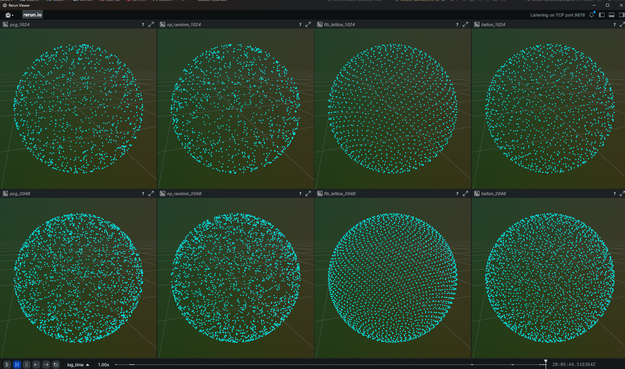625x369 pixels.
Task: Open the Rerun menu icon
Action: tap(9, 15)
